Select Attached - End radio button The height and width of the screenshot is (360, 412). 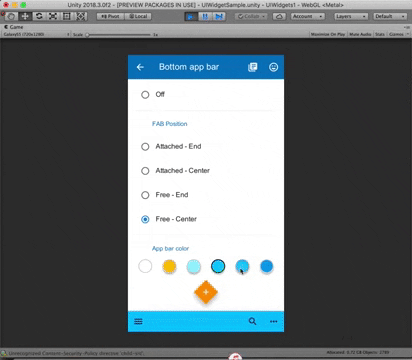[x=145, y=147]
